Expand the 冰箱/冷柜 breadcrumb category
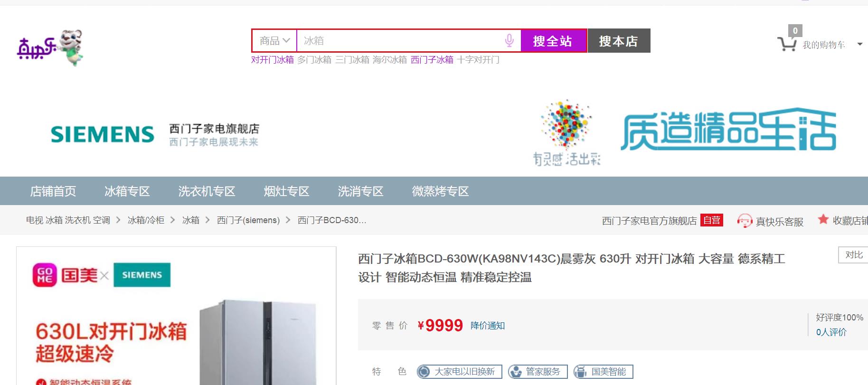 [x=146, y=220]
